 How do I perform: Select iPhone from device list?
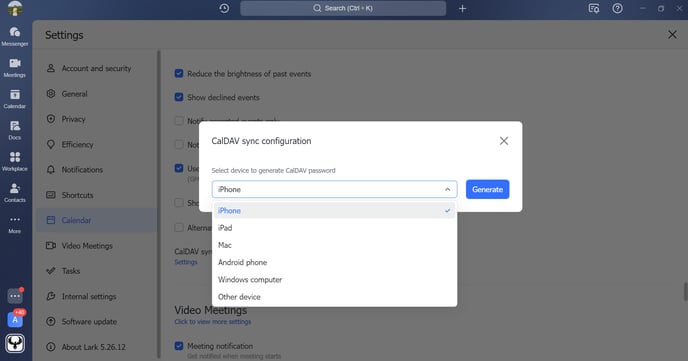pos(334,211)
